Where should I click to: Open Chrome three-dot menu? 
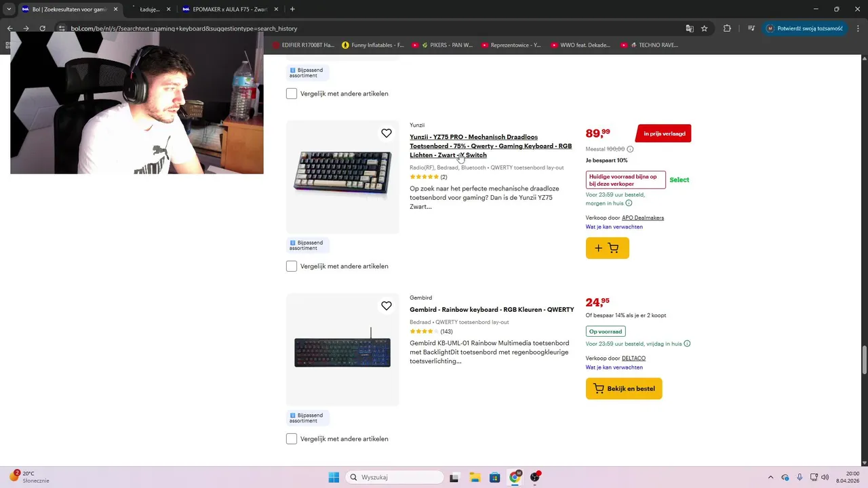tap(856, 28)
